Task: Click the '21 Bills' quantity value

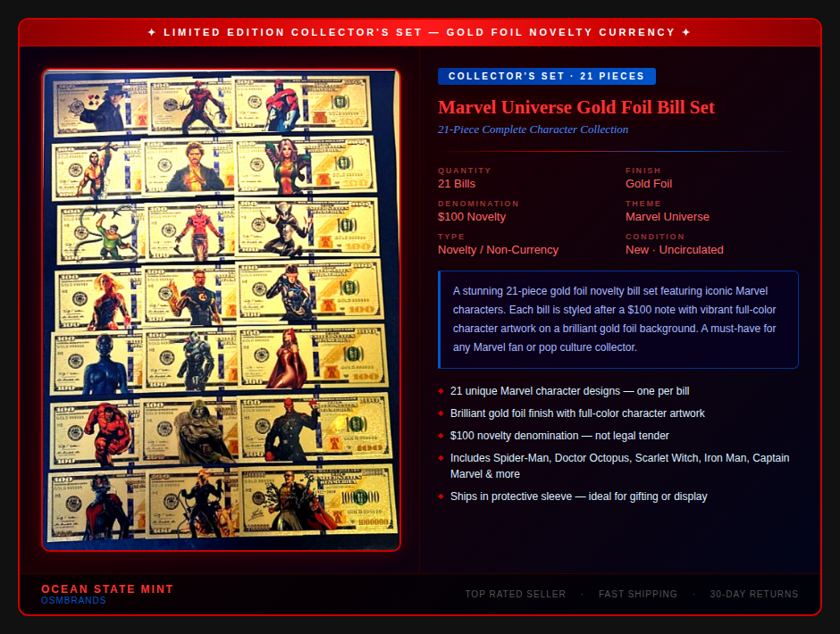Action: click(457, 184)
